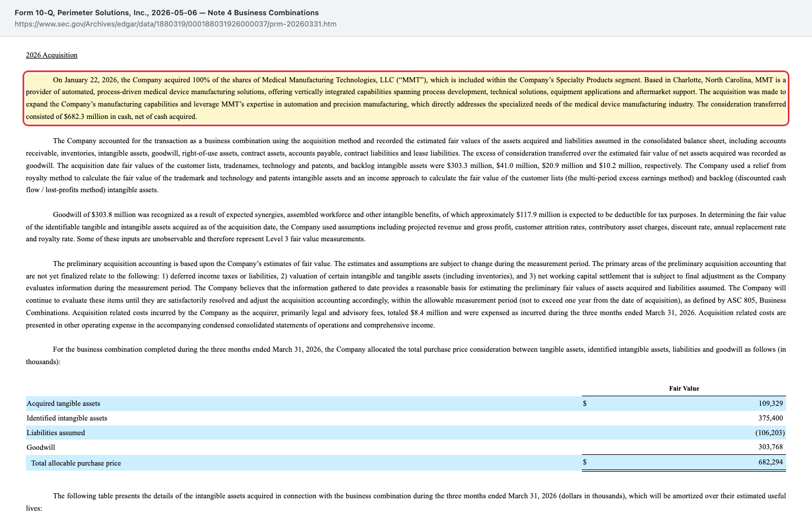Screen dimensions: 812x527
Task: Click the 303,768 goodwill value
Action: pyautogui.click(x=770, y=447)
